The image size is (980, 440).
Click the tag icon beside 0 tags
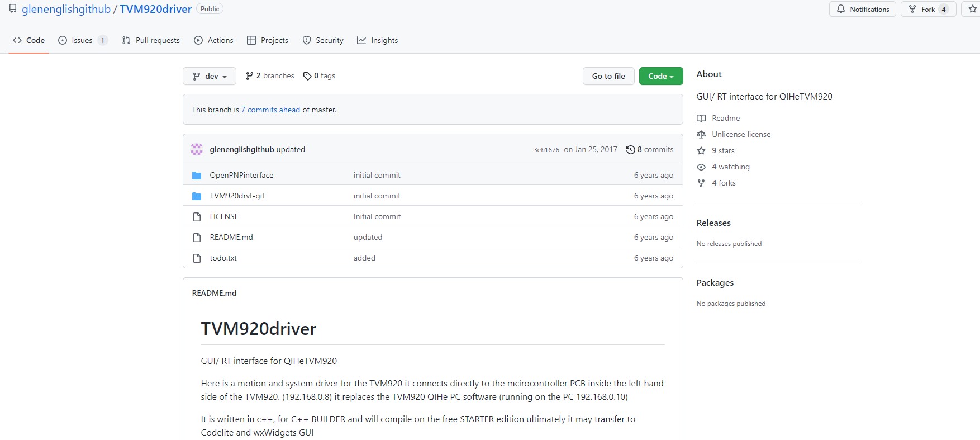(307, 76)
